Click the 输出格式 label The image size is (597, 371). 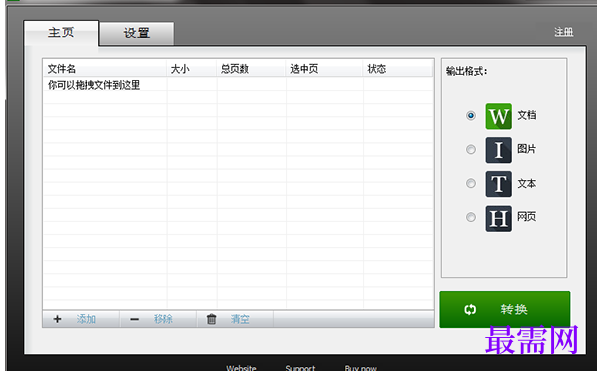[466, 71]
